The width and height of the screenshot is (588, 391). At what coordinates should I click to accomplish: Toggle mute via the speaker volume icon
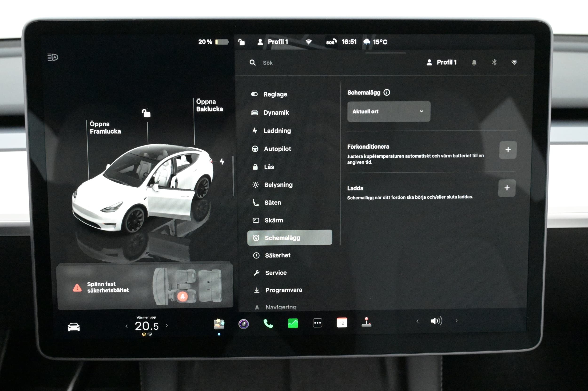[x=436, y=321]
